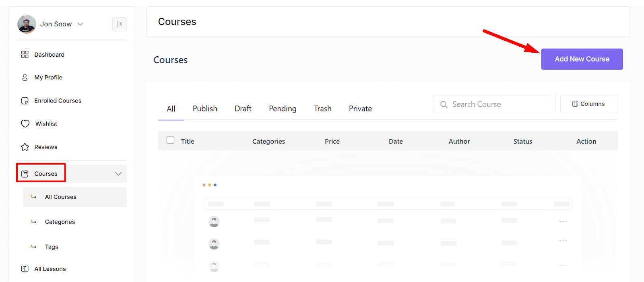Screen dimensions: 644x282
Task: Collapse the sidebar with the arrow icon
Action: [x=120, y=24]
